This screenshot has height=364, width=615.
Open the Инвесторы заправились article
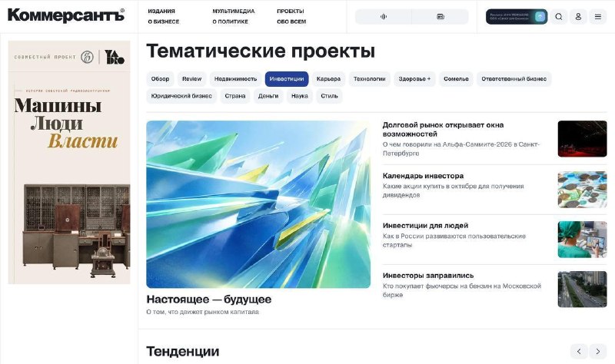coord(428,276)
